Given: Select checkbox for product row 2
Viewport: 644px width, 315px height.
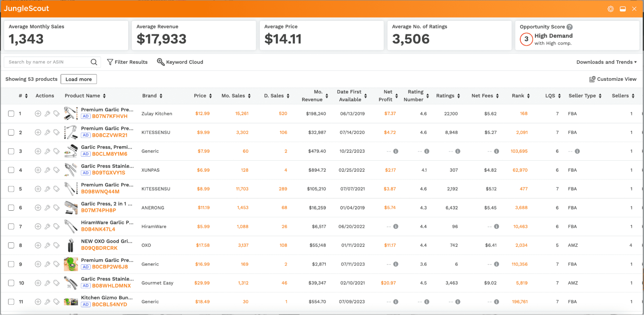Looking at the screenshot, I should click(11, 132).
